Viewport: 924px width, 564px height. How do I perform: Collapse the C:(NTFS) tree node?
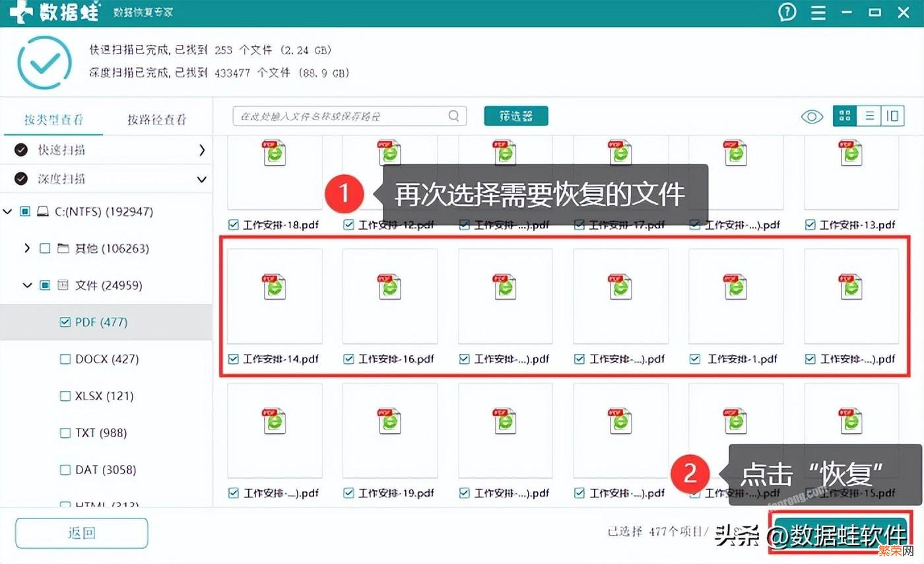[8, 212]
